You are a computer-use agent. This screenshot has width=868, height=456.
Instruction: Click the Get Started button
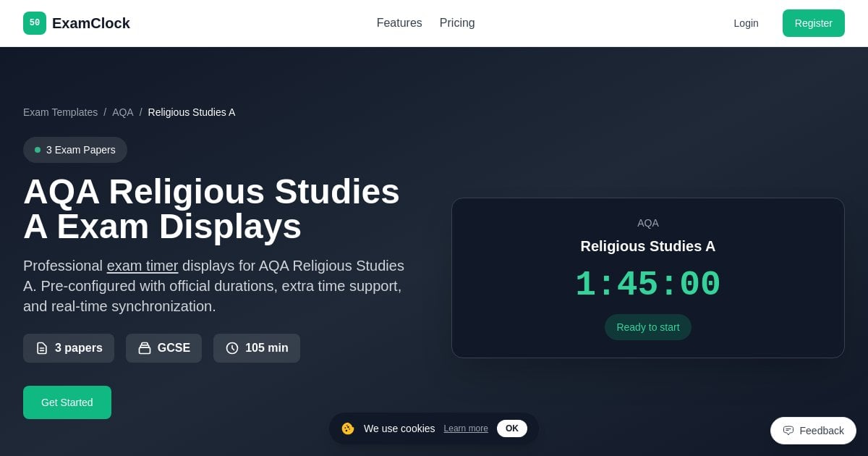pyautogui.click(x=67, y=402)
